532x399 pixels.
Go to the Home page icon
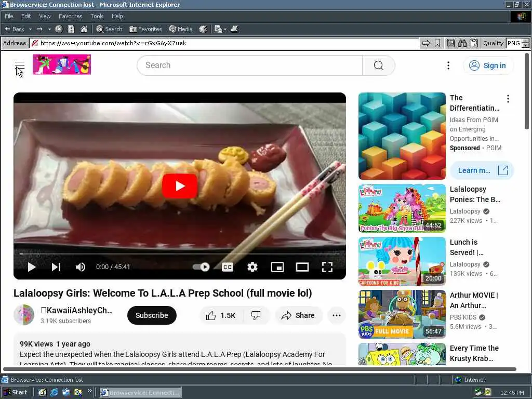pos(84,29)
